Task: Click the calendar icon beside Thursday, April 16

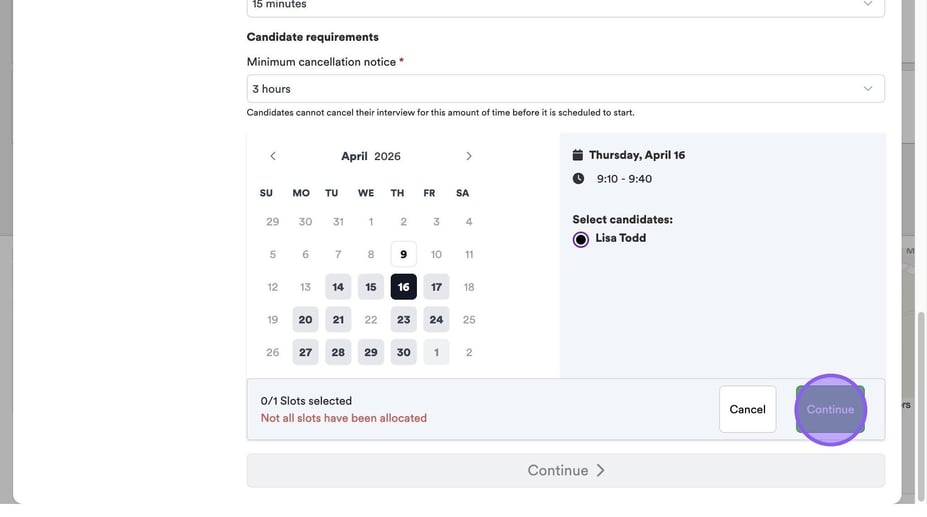Action: [x=578, y=155]
